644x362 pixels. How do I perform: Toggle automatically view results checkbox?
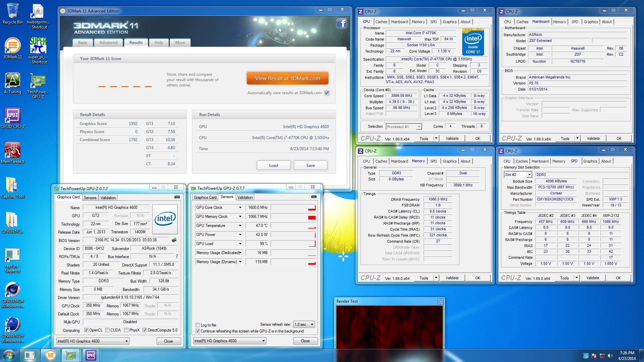(327, 93)
